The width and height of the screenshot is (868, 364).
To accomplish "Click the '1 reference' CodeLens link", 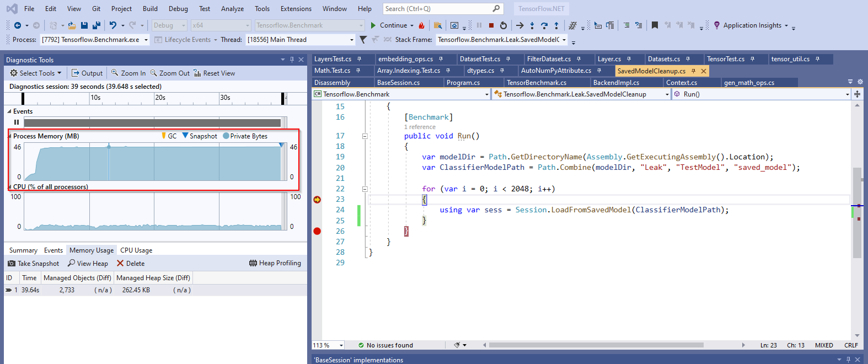I will (x=420, y=127).
